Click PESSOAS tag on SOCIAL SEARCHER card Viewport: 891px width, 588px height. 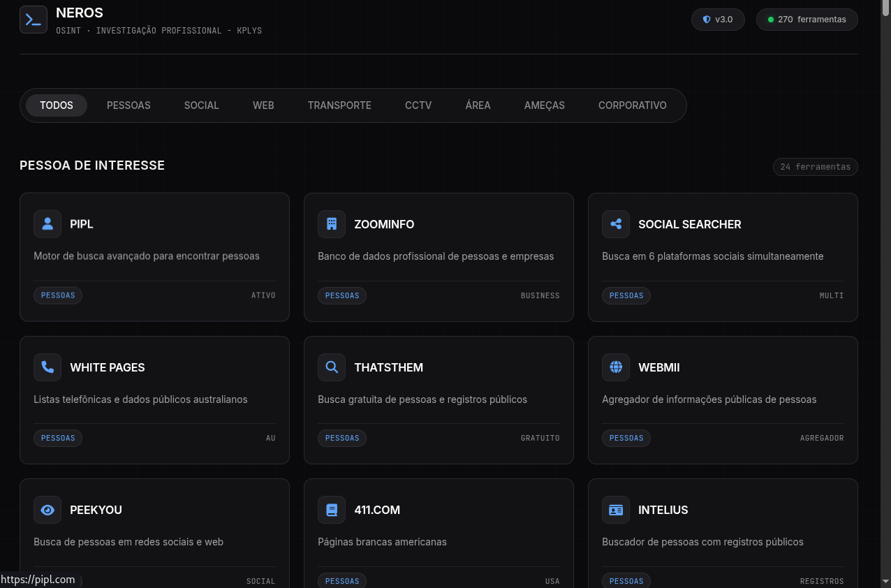pos(626,295)
